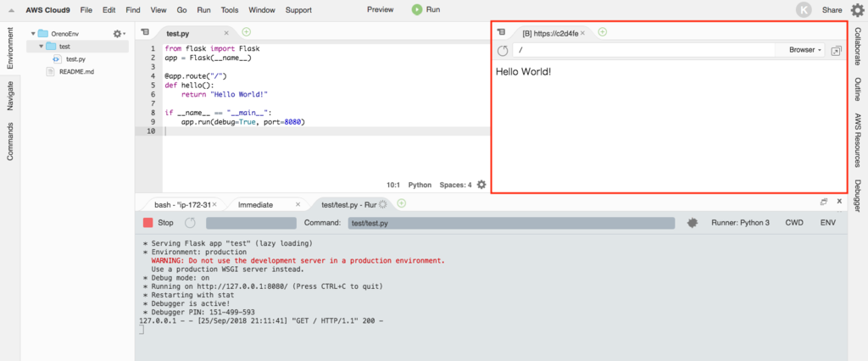The image size is (868, 361).
Task: Click the red Stop icon
Action: pos(147,223)
